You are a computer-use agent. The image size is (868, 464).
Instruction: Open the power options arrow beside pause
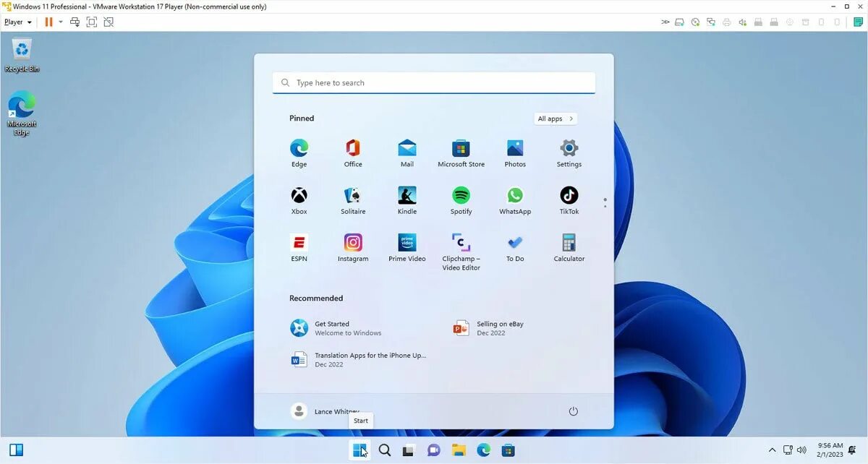[60, 22]
